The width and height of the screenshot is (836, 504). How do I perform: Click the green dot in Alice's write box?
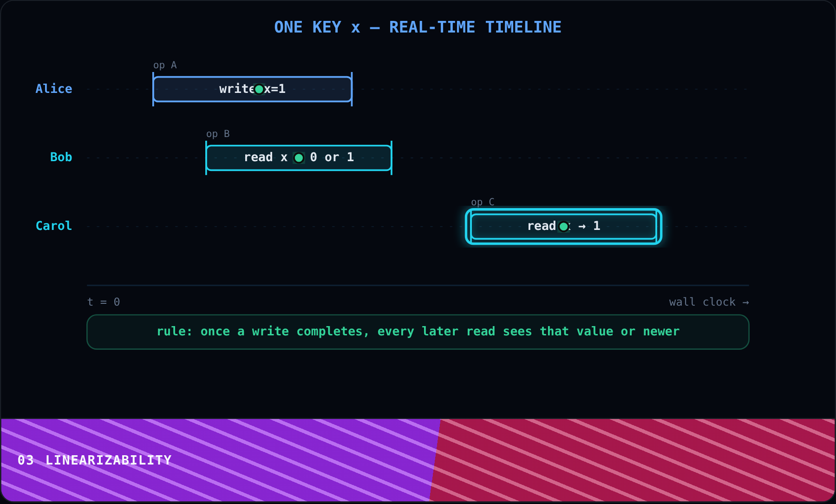pyautogui.click(x=259, y=89)
